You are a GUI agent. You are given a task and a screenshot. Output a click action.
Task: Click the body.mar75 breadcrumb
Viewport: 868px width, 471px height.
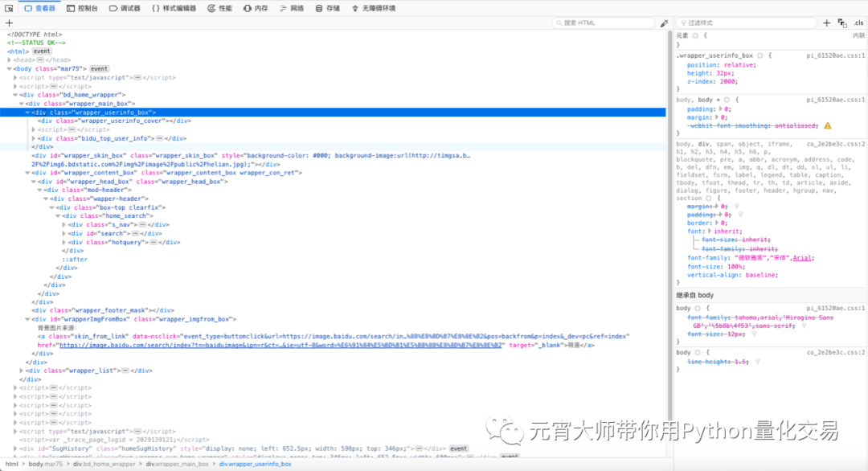(45, 464)
